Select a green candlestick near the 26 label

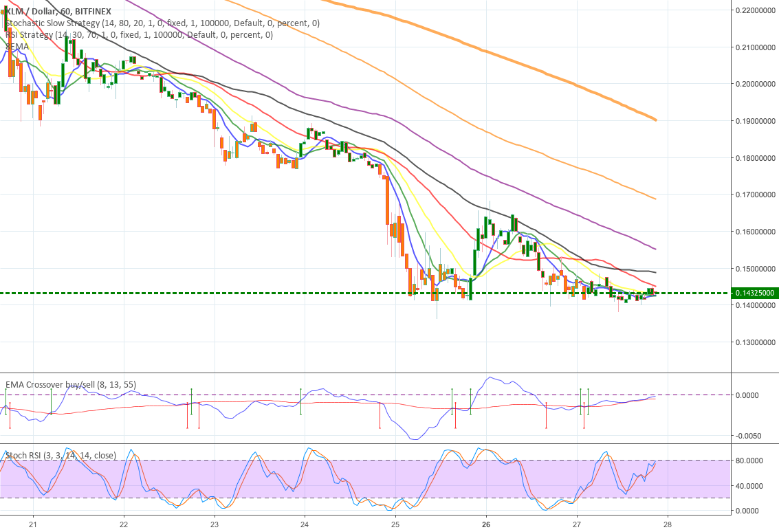click(487, 227)
